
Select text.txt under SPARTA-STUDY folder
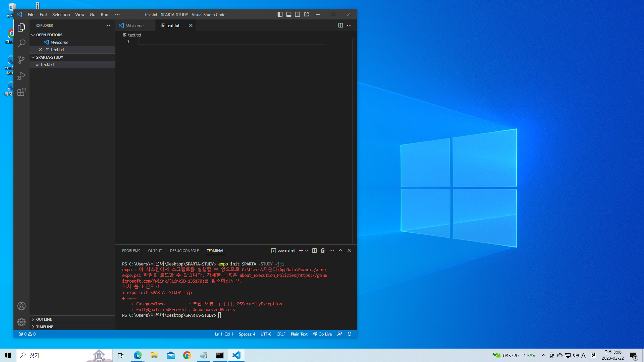click(72, 64)
